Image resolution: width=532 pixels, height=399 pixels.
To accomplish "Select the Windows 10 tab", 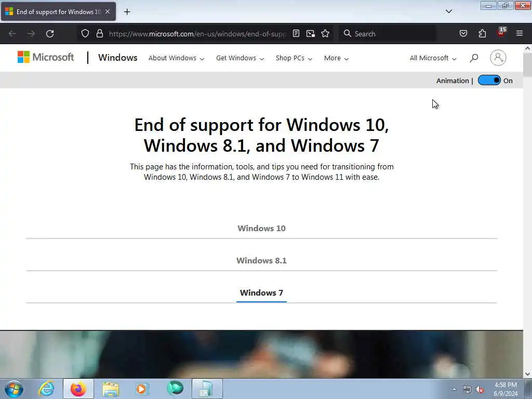I will pyautogui.click(x=262, y=229).
